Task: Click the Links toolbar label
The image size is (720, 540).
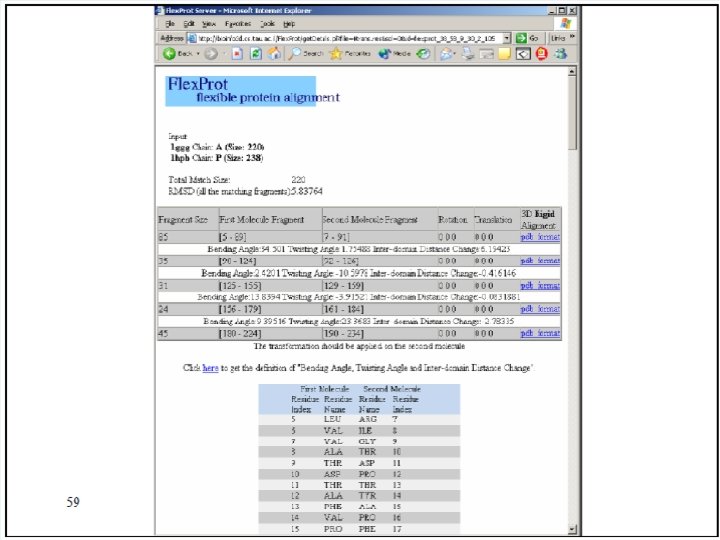Action: [558, 38]
